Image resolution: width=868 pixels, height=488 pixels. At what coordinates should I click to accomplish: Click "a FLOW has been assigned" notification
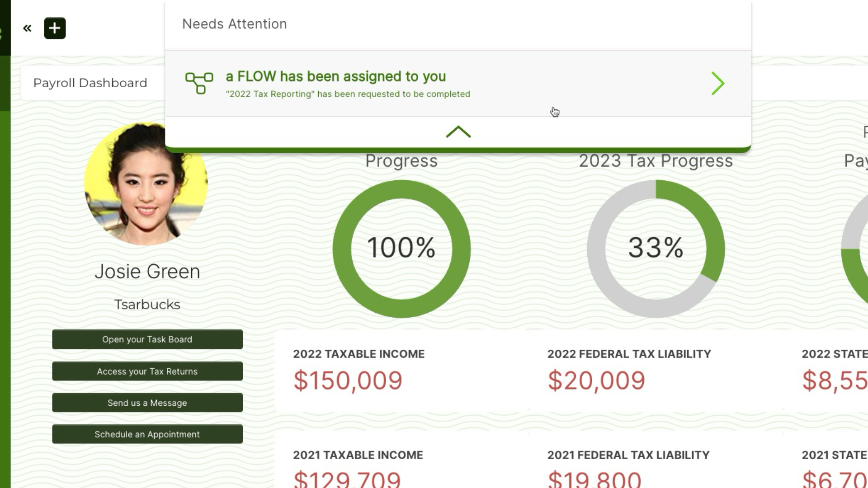click(335, 77)
